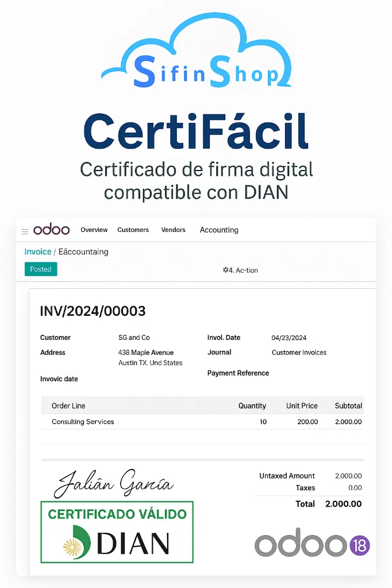Click the Odoo 18 logo at bottom
The image size is (392, 588).
pos(312,543)
